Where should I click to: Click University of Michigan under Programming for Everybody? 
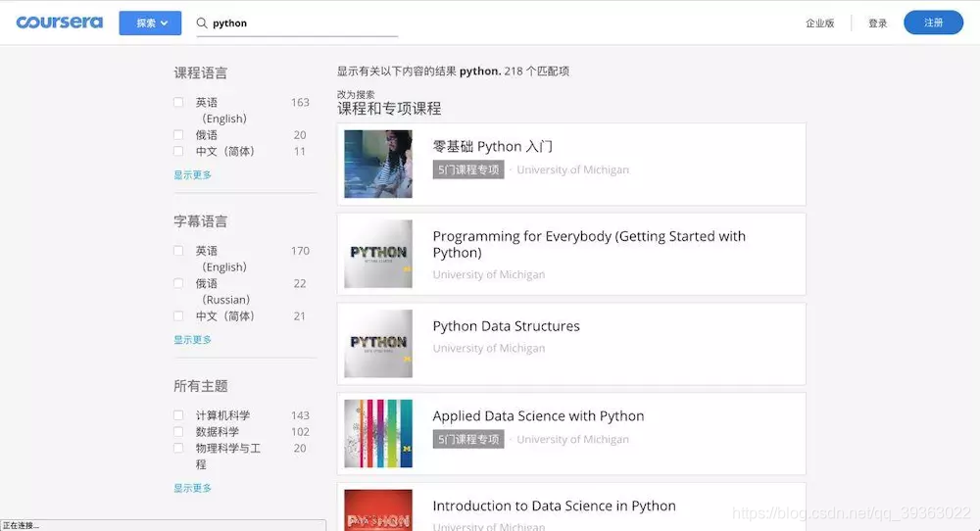[x=489, y=274]
